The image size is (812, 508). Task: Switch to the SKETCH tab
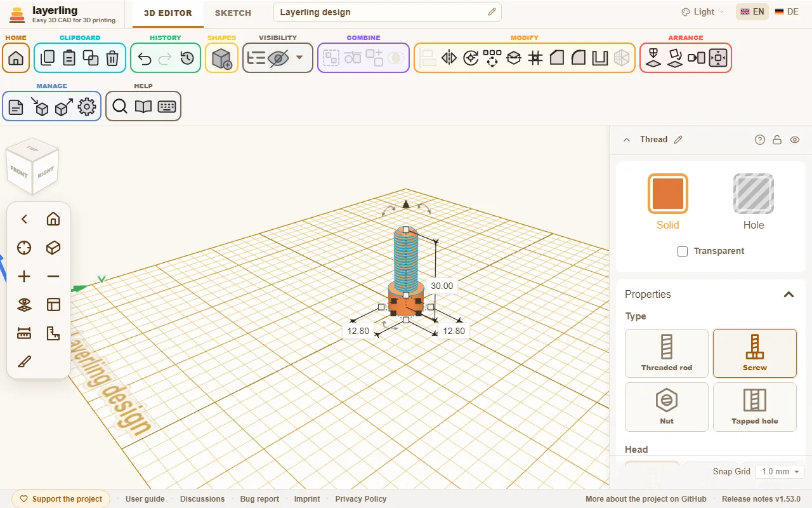coord(233,13)
